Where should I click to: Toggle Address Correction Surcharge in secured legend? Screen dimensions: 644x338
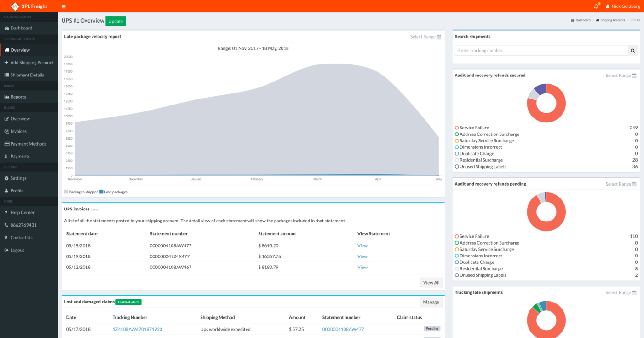coord(487,134)
